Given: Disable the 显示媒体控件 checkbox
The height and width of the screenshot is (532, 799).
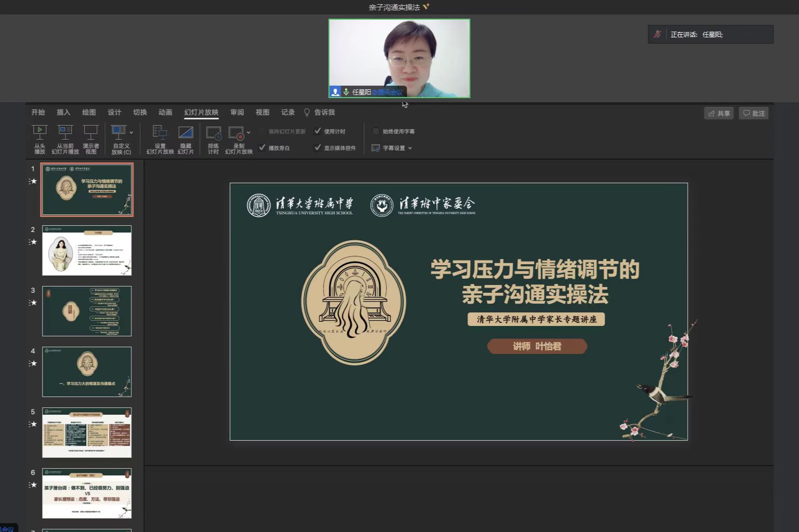Looking at the screenshot, I should [318, 148].
